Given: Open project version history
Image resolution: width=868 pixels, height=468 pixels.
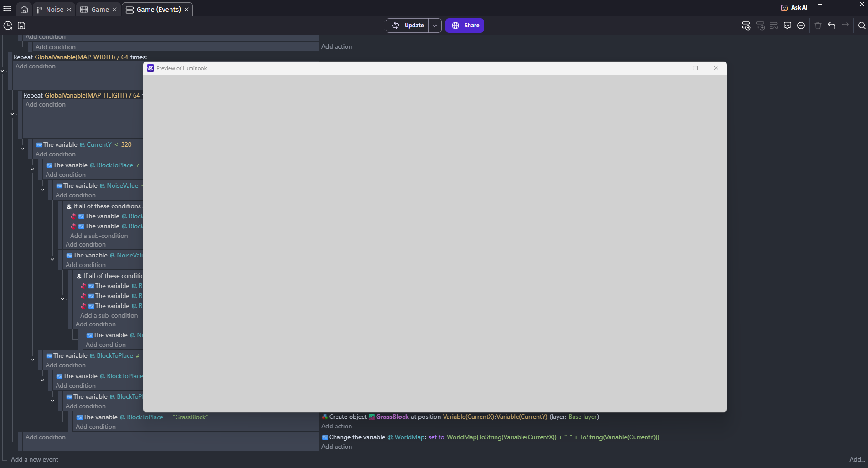Looking at the screenshot, I should point(8,26).
